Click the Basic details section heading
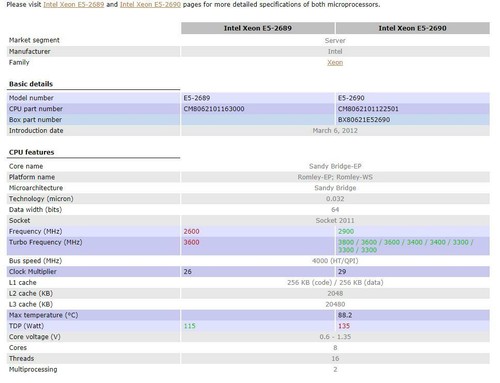Viewport: 500px width, 383px height. point(31,84)
